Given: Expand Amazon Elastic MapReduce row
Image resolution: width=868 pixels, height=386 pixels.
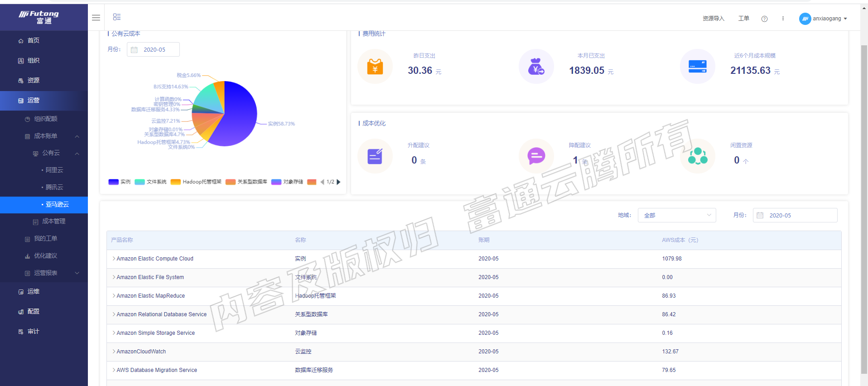Looking at the screenshot, I should (x=114, y=296).
